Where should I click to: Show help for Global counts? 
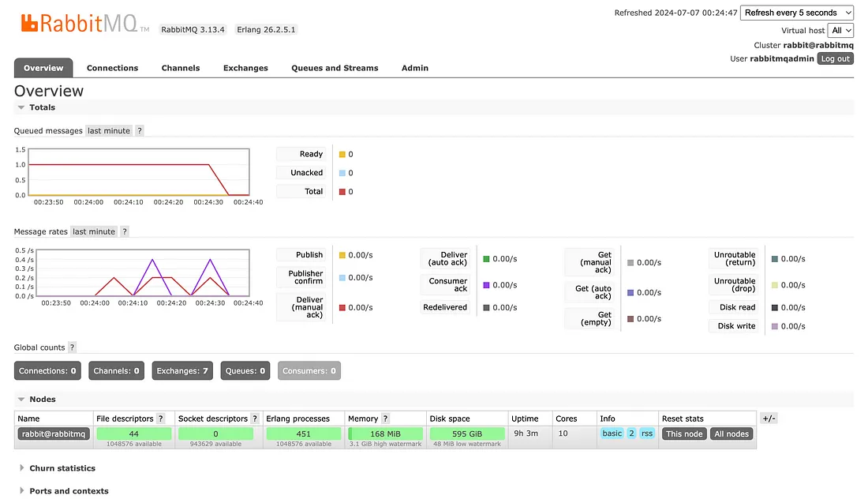(72, 347)
